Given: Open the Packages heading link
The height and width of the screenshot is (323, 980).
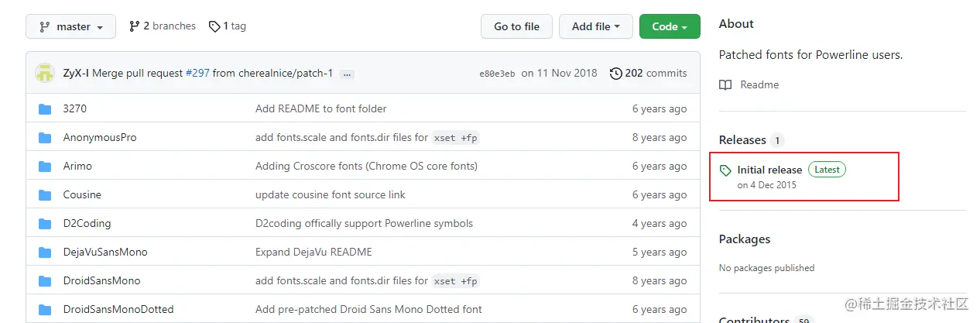Looking at the screenshot, I should [745, 239].
